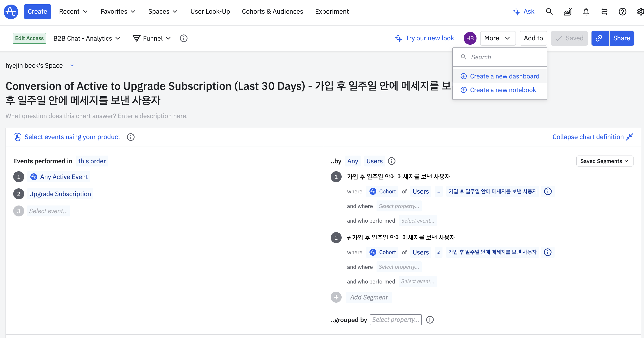Click the HB user avatar
Screen dimensions: 644x338
470,38
